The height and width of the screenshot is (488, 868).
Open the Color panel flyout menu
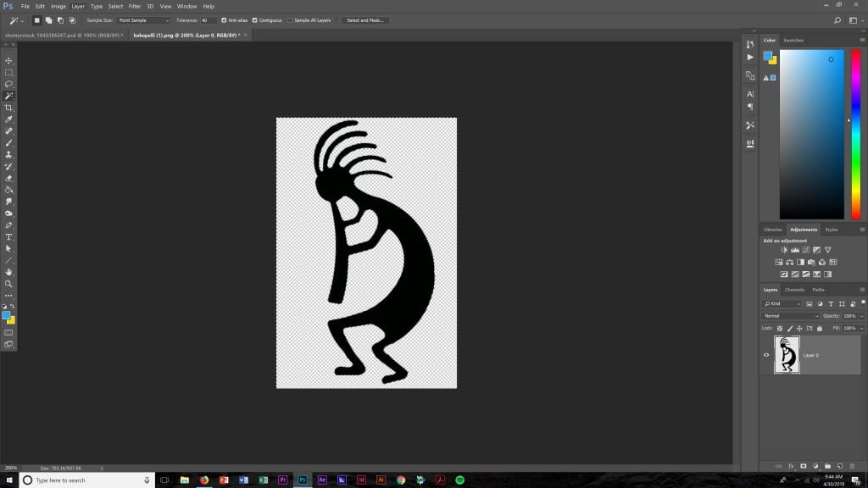tap(862, 40)
